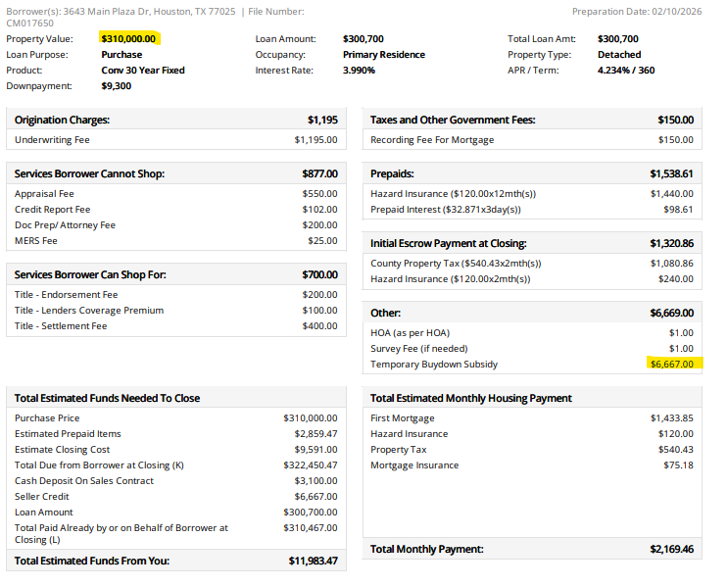Select the Services Borrower Cannot Shop header

coord(89,173)
